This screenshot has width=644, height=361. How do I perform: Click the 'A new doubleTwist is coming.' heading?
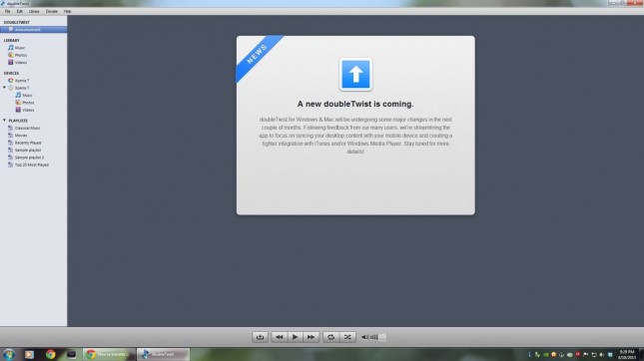click(355, 104)
